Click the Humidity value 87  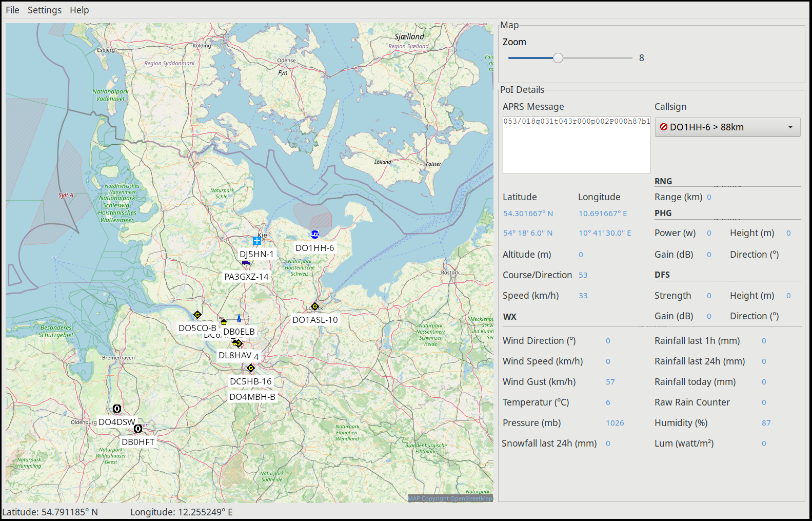tap(766, 423)
